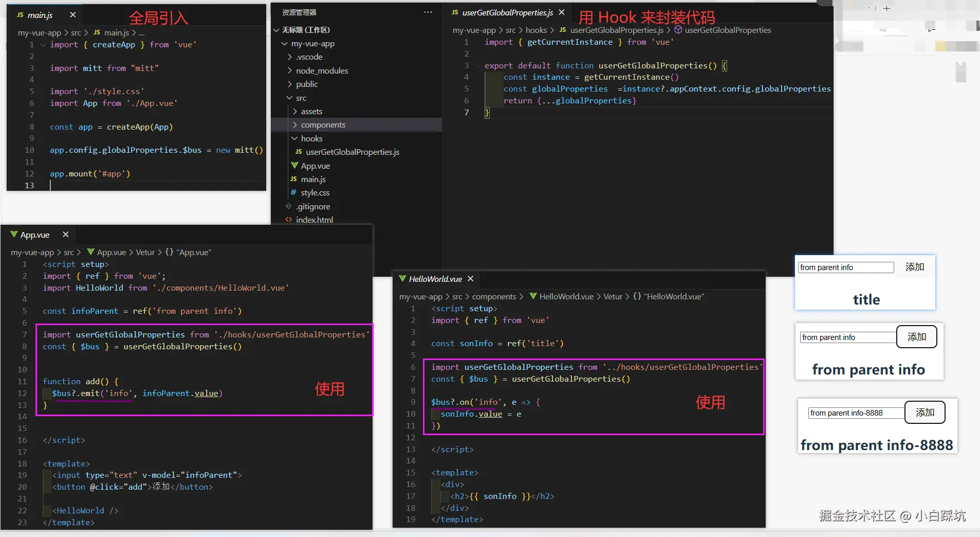
Task: Click the 添加 button in the preview headed "title"
Action: [x=915, y=267]
